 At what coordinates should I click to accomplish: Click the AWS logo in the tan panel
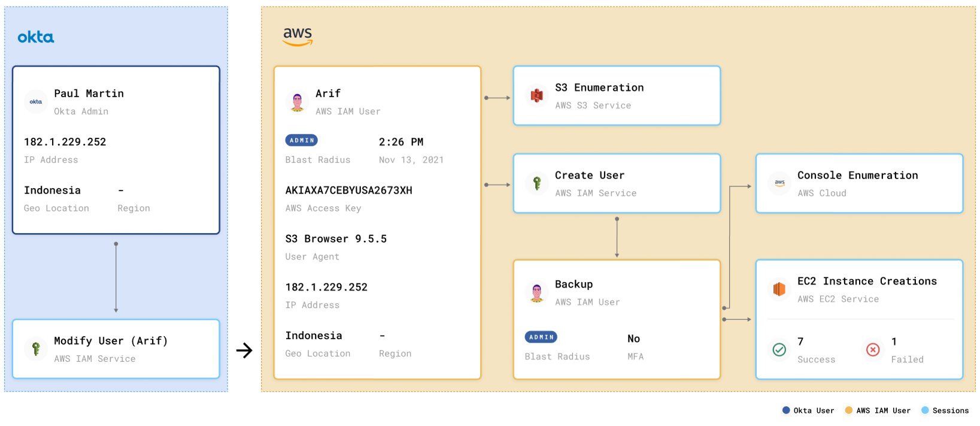(298, 37)
